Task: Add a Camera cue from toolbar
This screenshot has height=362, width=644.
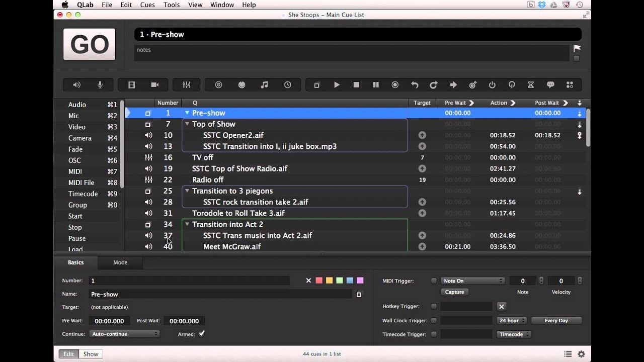Action: click(155, 85)
